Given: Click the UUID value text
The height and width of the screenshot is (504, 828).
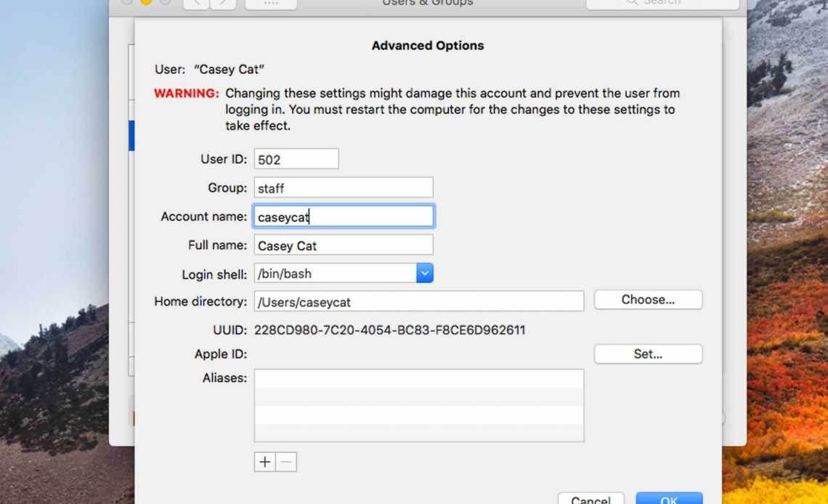Looking at the screenshot, I should click(x=389, y=330).
